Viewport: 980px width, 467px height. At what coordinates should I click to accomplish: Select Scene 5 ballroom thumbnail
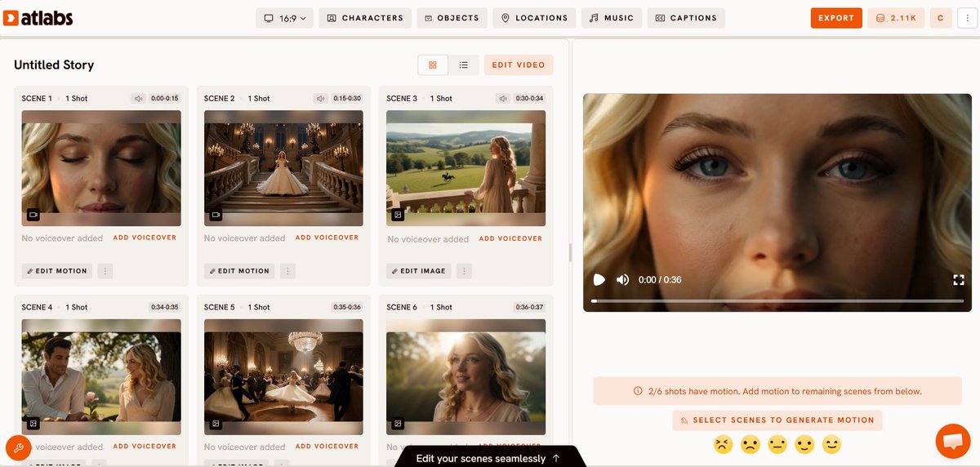click(x=283, y=376)
